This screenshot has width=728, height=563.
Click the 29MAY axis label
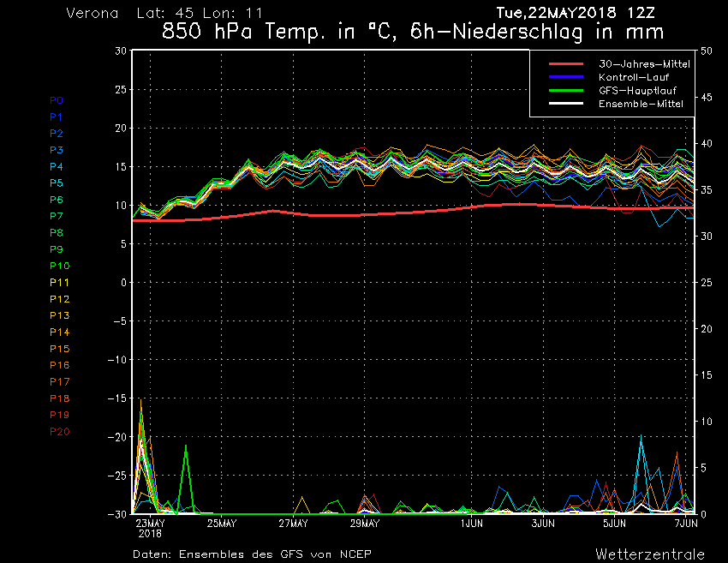(365, 524)
